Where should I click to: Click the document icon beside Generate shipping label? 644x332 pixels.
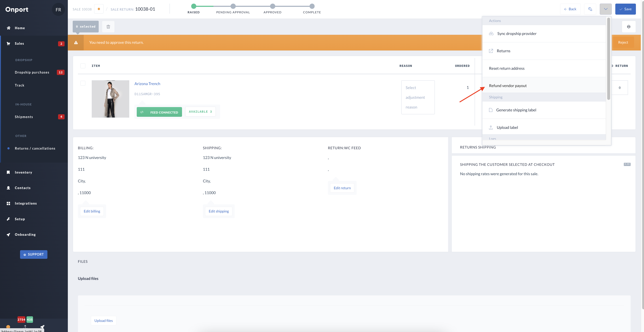point(491,110)
